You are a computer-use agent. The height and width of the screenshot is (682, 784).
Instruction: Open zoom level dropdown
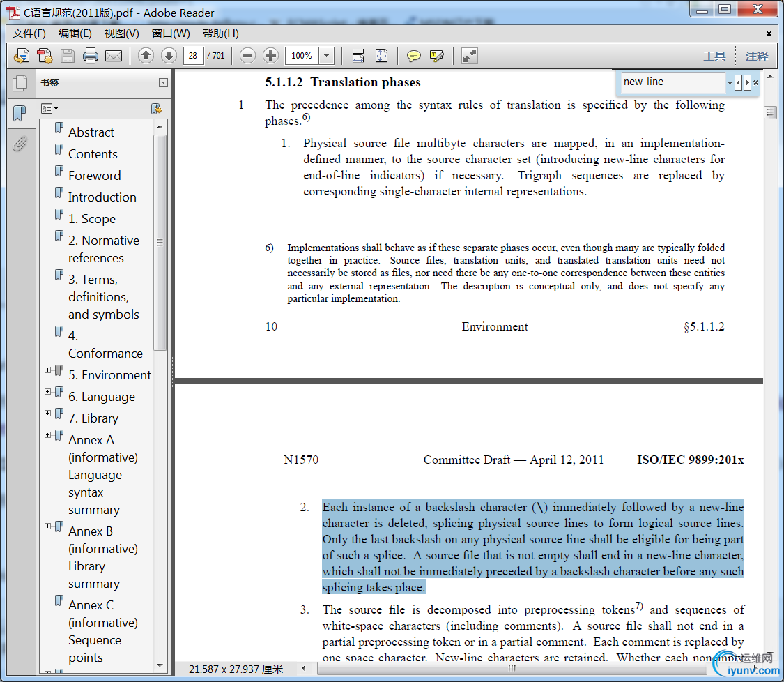click(327, 56)
